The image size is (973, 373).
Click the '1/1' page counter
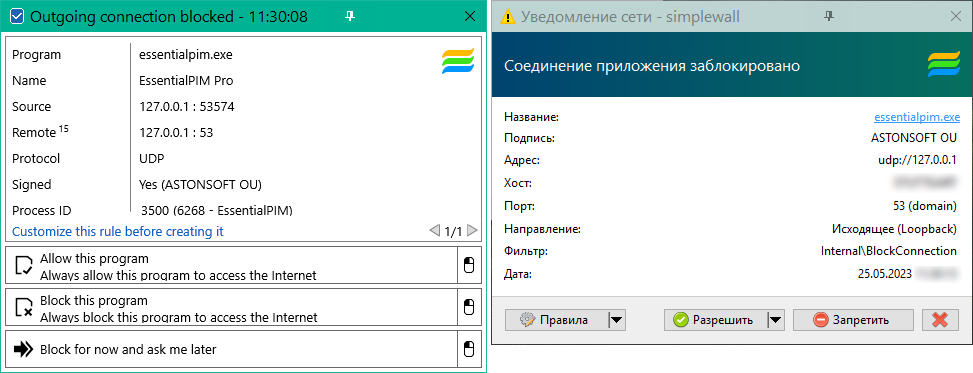(x=453, y=231)
